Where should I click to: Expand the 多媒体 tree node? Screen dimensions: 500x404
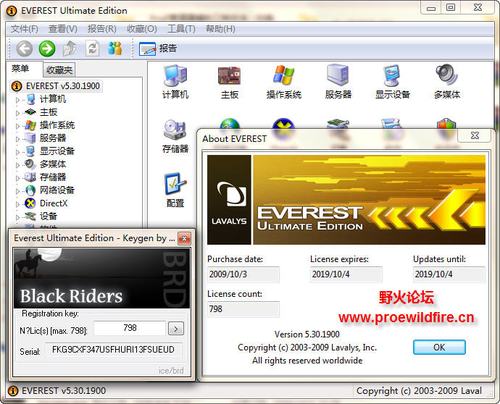coord(18,164)
